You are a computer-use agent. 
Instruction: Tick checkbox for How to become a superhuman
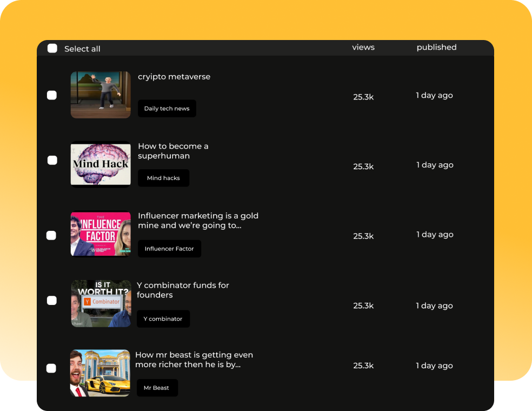click(x=52, y=161)
